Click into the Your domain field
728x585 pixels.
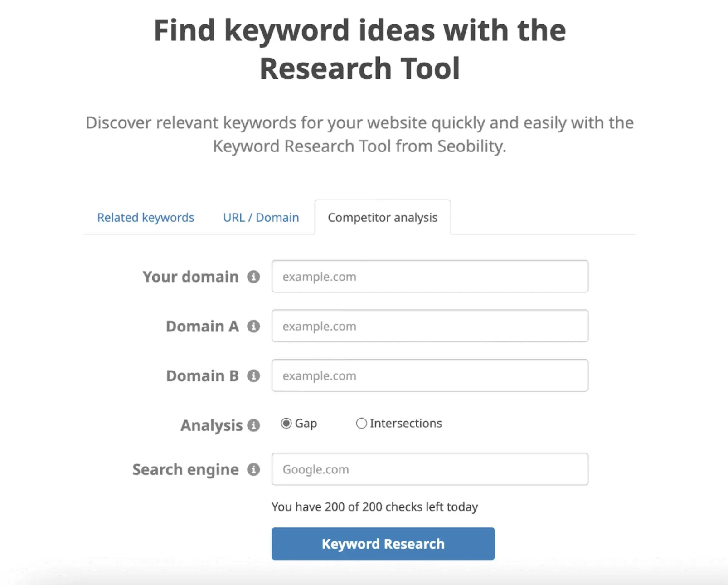pos(429,277)
